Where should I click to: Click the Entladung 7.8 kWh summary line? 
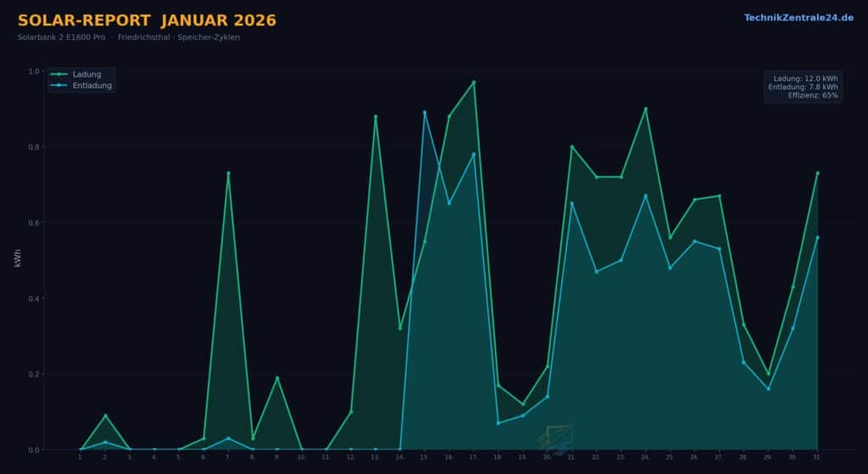(803, 87)
